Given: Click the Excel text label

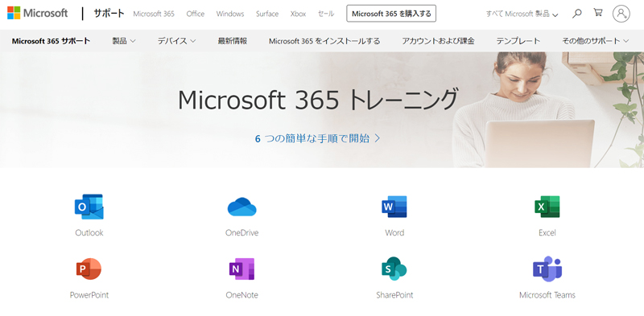Looking at the screenshot, I should point(547,232).
